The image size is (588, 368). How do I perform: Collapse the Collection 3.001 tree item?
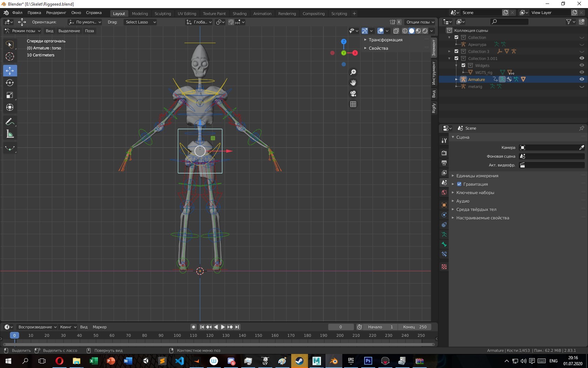[449, 59]
